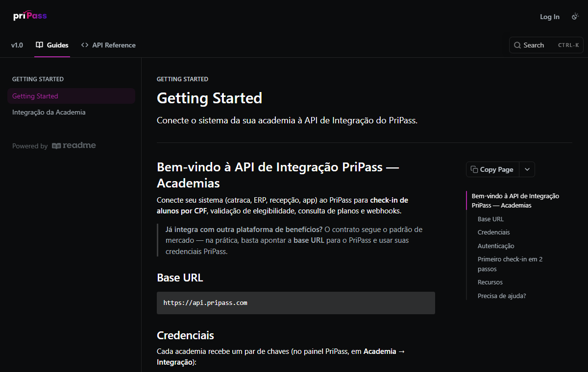Click the magnifier icon in Search
This screenshot has height=372, width=588.
click(x=517, y=45)
